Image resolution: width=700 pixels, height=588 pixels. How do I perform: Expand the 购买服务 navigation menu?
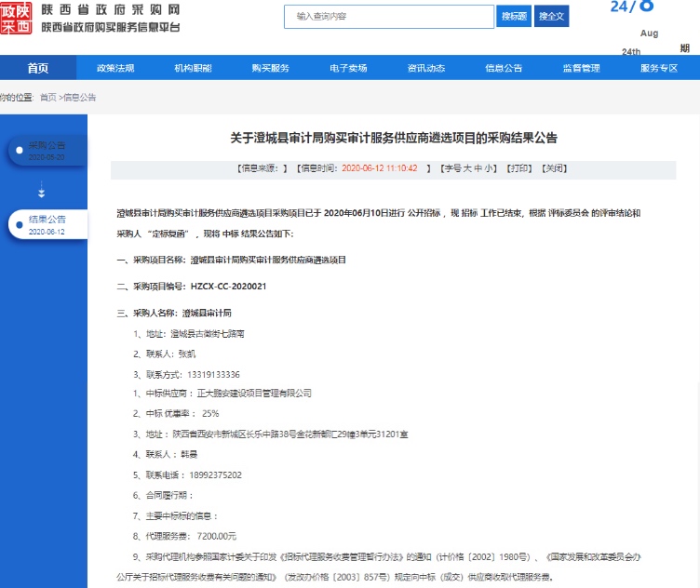click(270, 68)
